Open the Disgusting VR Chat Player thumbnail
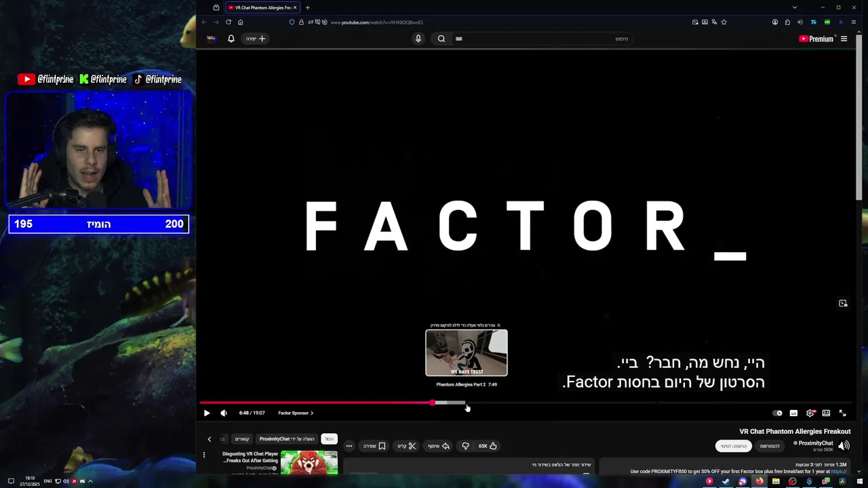The height and width of the screenshot is (488, 868). click(x=309, y=463)
